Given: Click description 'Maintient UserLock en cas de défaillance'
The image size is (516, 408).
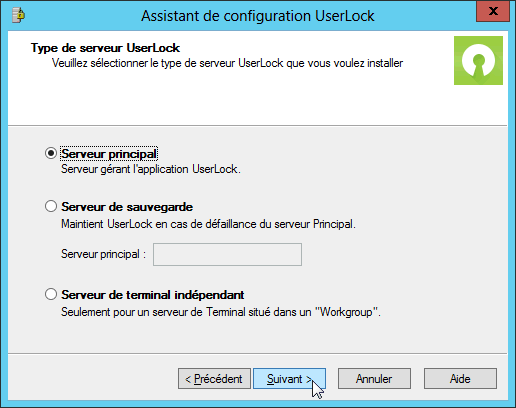Looking at the screenshot, I should [x=208, y=224].
